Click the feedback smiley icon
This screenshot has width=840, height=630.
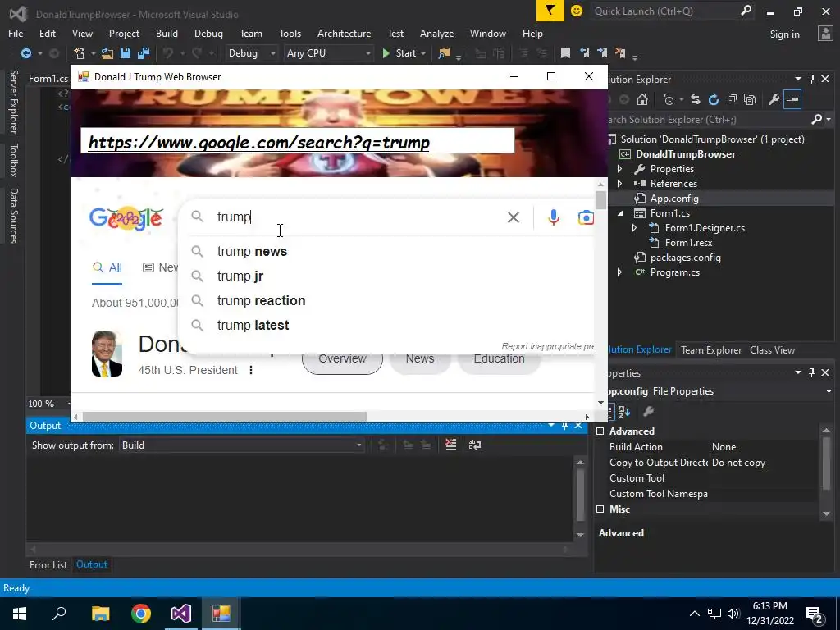pos(577,11)
